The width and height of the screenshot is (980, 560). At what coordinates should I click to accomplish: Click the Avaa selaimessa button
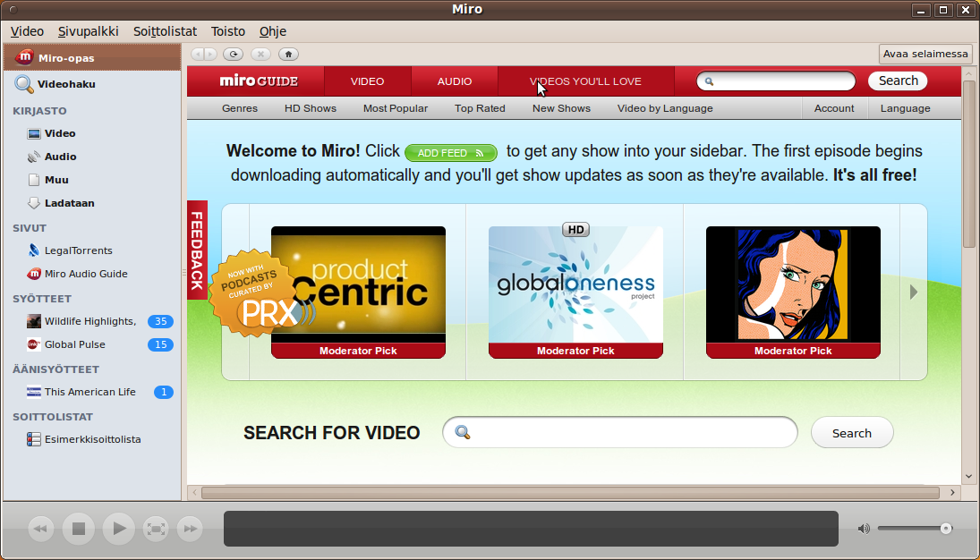(x=925, y=54)
